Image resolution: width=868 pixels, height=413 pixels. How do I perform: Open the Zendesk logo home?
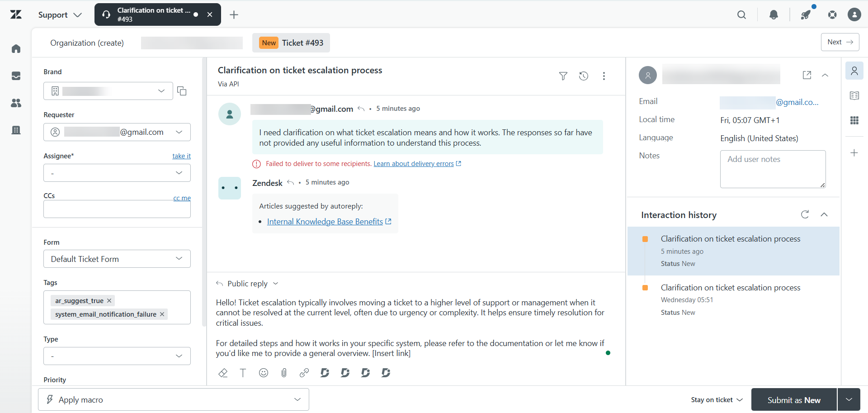(16, 15)
